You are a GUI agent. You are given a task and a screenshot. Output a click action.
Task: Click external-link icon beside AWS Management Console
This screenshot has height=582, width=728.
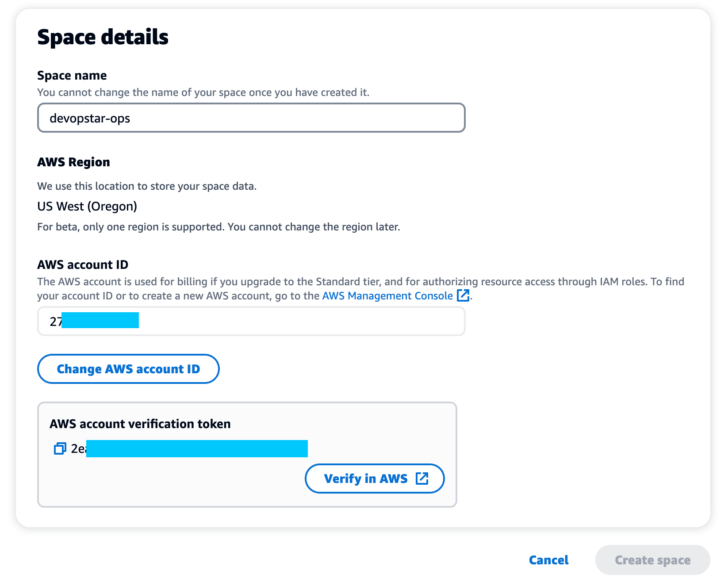pyautogui.click(x=463, y=295)
